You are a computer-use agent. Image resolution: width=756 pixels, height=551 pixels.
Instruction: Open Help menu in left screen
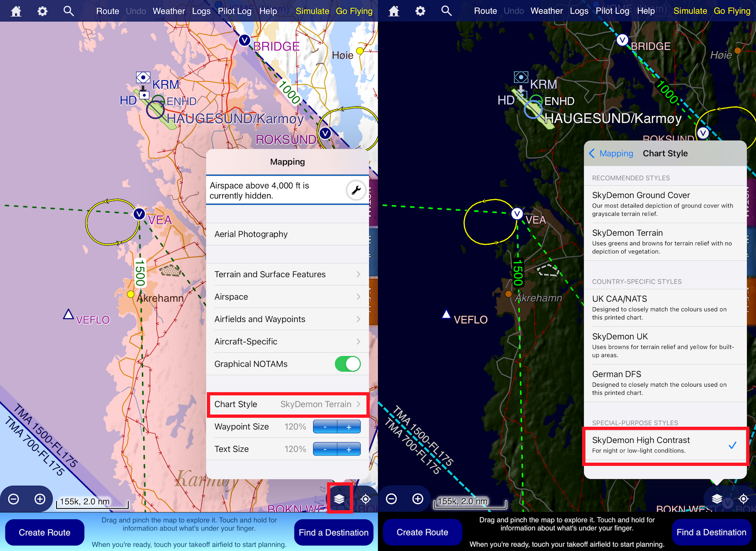268,11
